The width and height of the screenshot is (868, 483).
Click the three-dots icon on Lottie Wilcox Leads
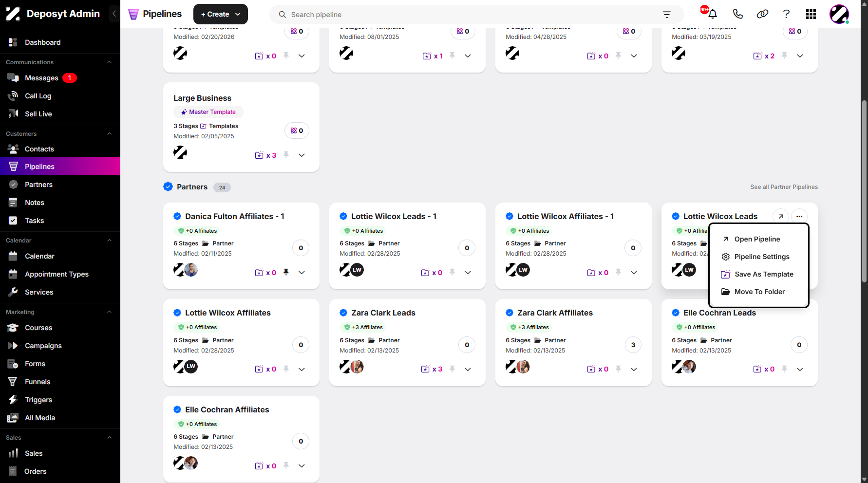(x=799, y=217)
